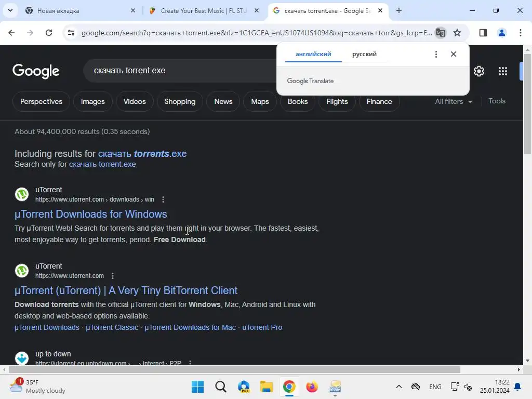Open the µTorrent Classic sitelink

(112, 327)
